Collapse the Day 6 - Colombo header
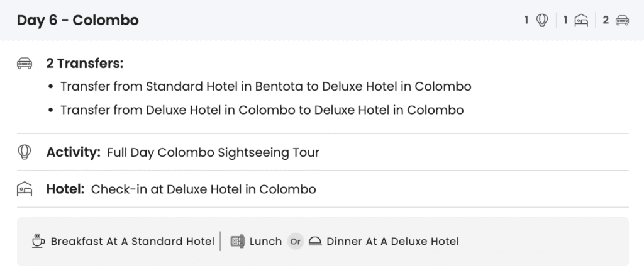Viewport: 644px width, 270px height. pyautogui.click(x=78, y=20)
